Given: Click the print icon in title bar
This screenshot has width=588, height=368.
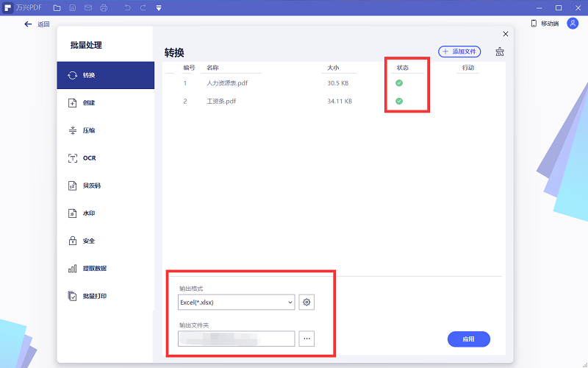Looking at the screenshot, I should tap(103, 8).
